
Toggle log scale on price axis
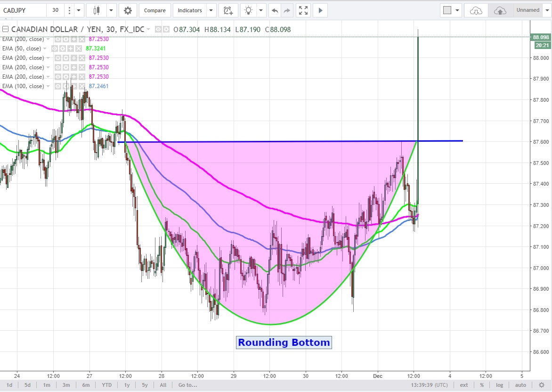pos(499,385)
